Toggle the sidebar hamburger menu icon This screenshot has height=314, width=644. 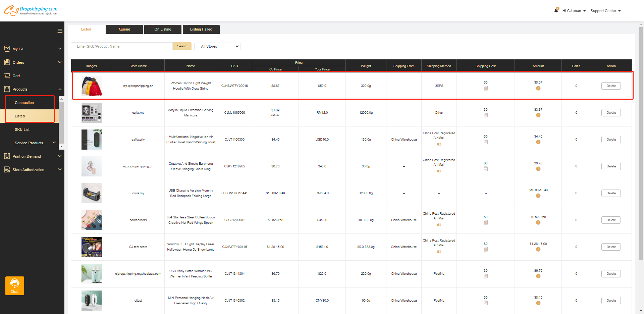click(60, 31)
